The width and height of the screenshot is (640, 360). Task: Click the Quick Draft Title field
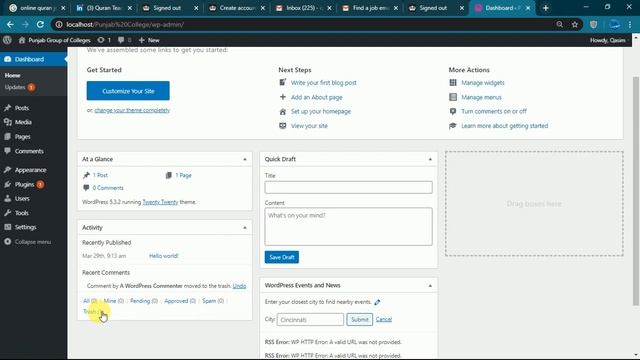tap(348, 187)
